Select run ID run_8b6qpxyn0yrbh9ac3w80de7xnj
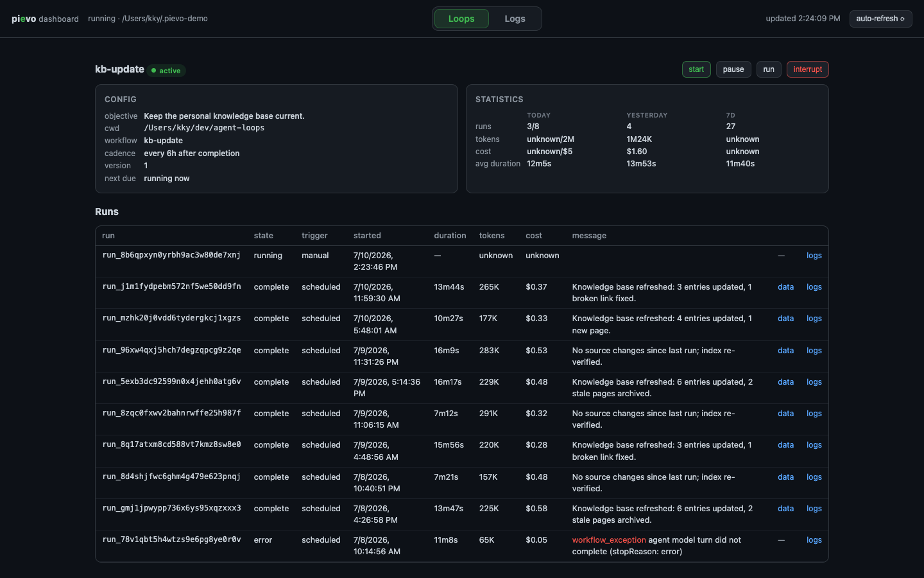Image resolution: width=924 pixels, height=578 pixels. [171, 255]
